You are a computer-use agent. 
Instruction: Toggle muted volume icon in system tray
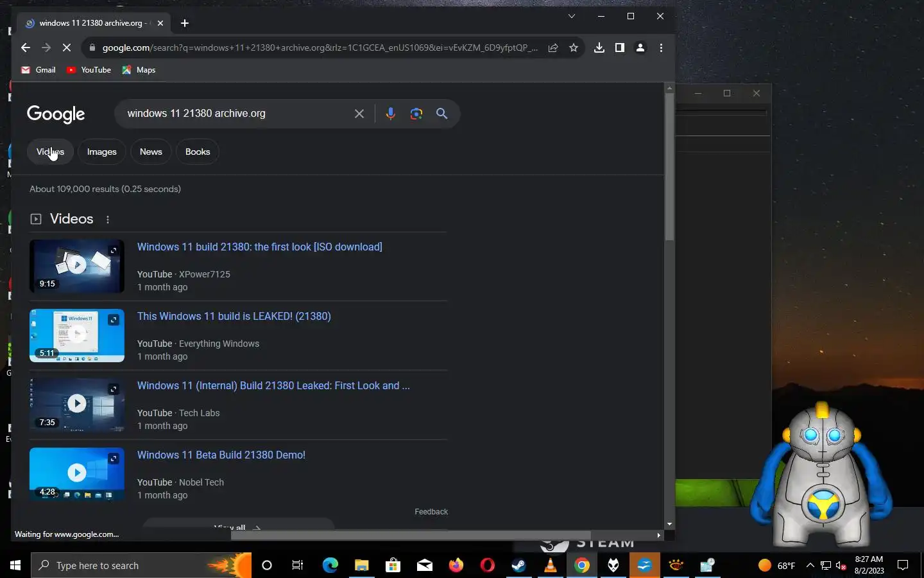[x=841, y=565]
